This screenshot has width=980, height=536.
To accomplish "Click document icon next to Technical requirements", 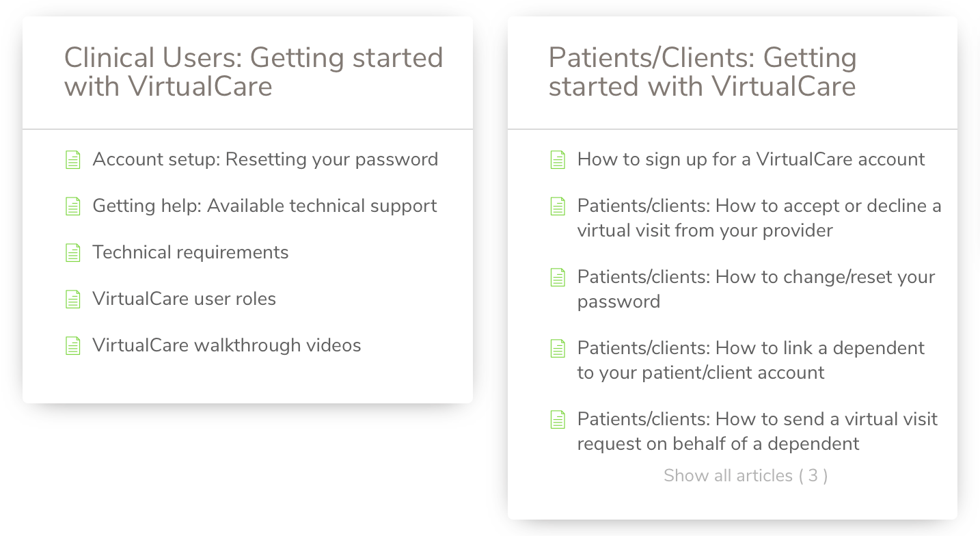I will click(72, 253).
